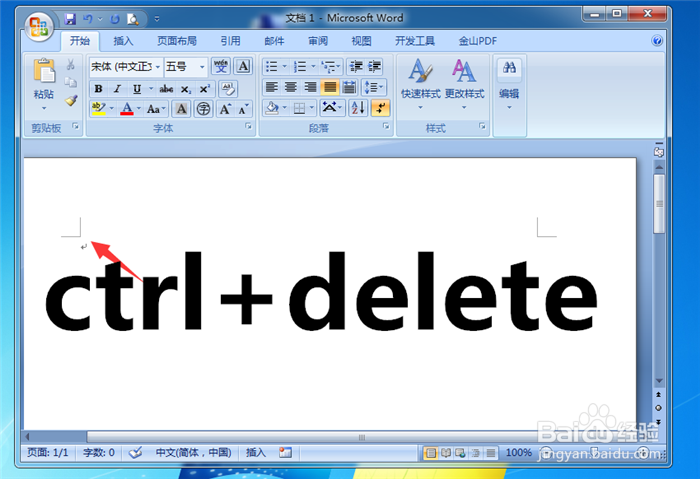The image size is (700, 479).
Task: Open the 插入 tab
Action: pyautogui.click(x=123, y=41)
